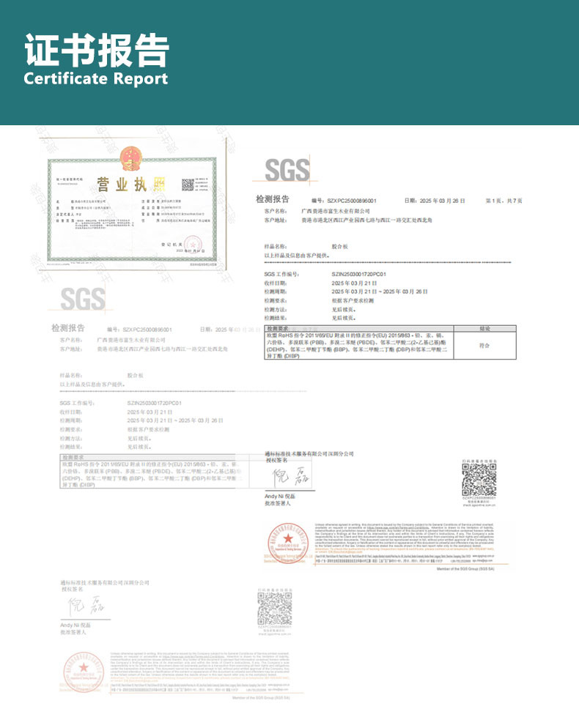Click 检测方法 value 见后续页 on right report
Screen dimensions: 579x728
(344, 309)
